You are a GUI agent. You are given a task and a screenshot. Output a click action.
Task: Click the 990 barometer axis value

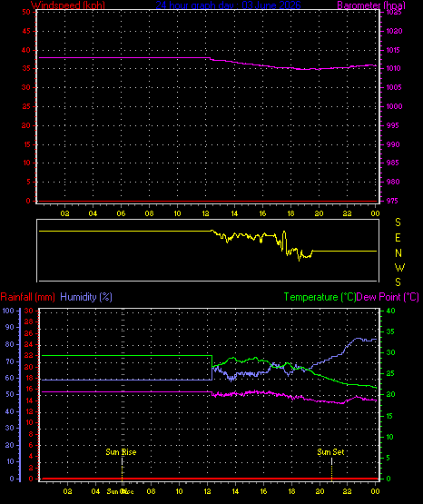point(393,144)
